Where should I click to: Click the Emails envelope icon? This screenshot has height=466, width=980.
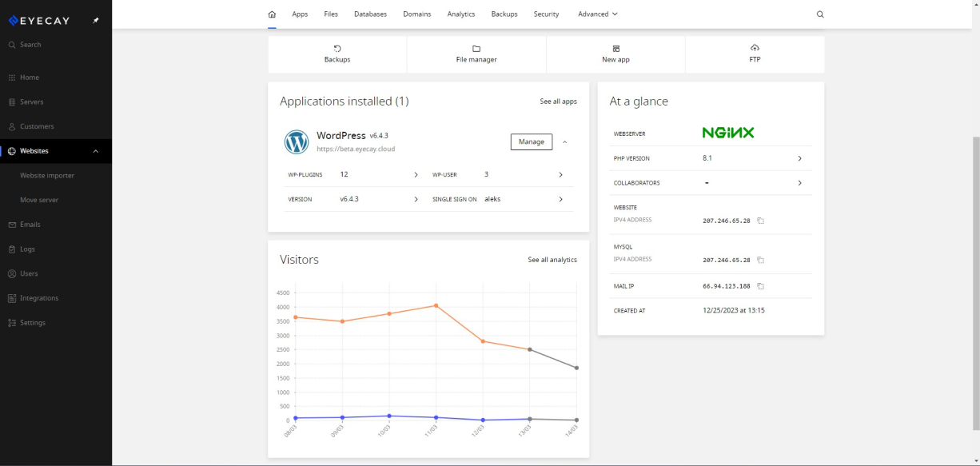(x=12, y=225)
